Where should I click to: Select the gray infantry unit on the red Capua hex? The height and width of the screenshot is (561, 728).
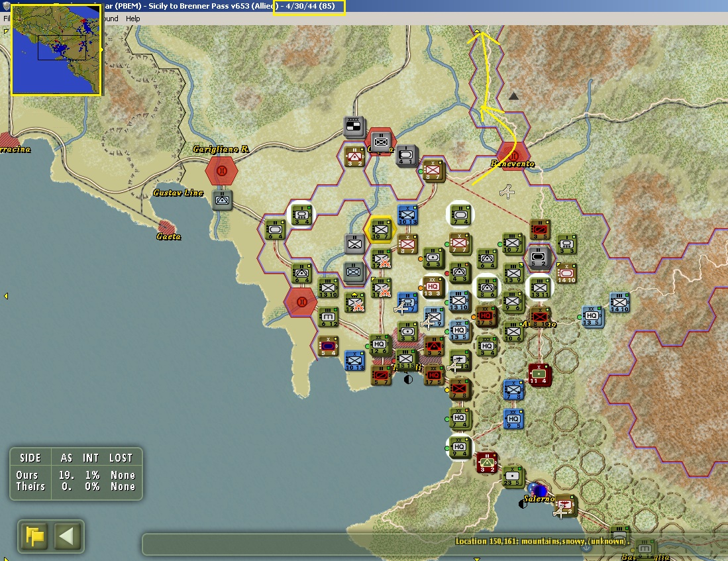click(x=381, y=141)
